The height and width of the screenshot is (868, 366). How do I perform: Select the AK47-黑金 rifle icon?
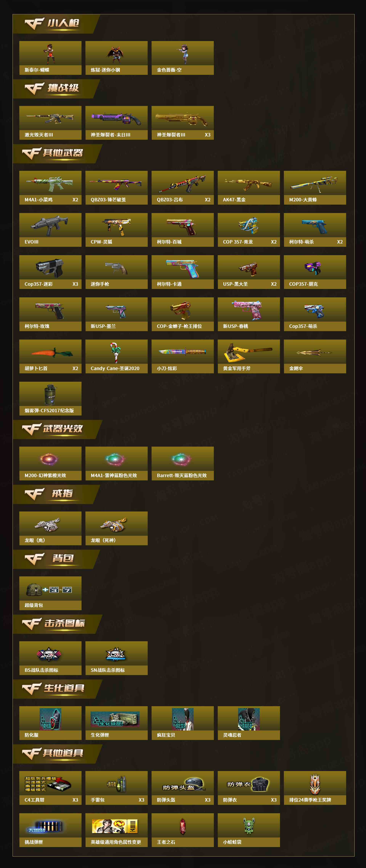point(249,188)
